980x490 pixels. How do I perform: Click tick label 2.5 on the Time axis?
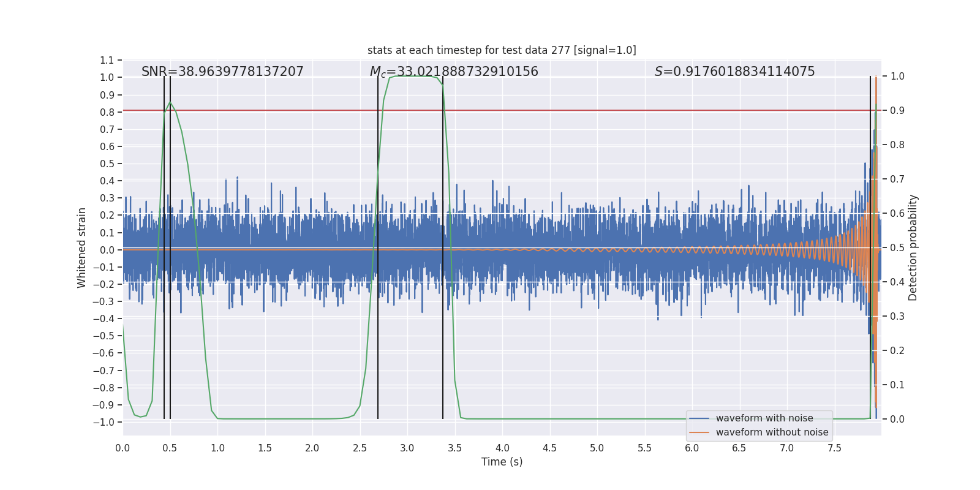pos(360,448)
